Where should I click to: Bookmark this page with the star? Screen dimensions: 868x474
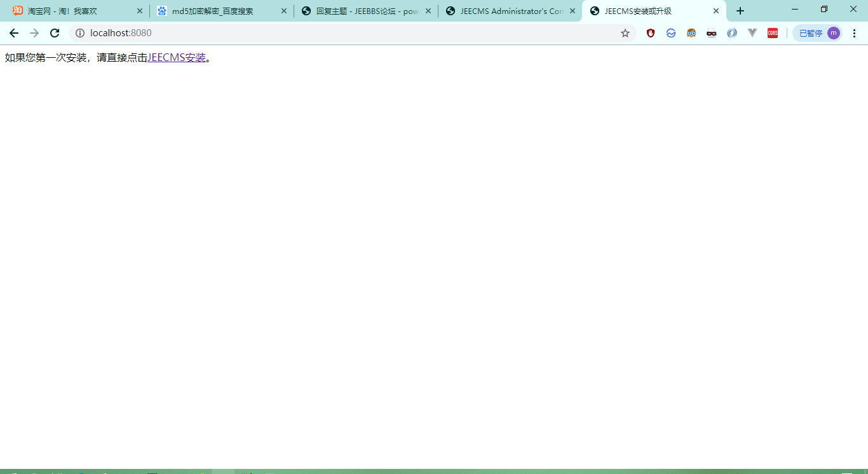click(x=625, y=33)
